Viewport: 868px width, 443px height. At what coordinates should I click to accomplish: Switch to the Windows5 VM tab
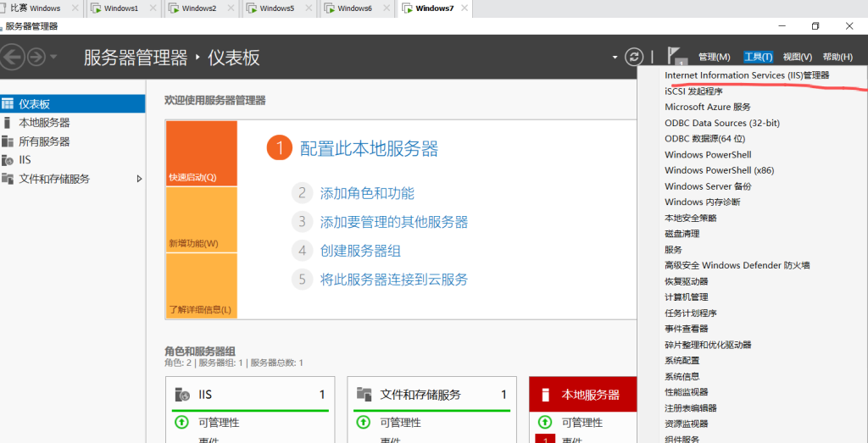coord(276,8)
